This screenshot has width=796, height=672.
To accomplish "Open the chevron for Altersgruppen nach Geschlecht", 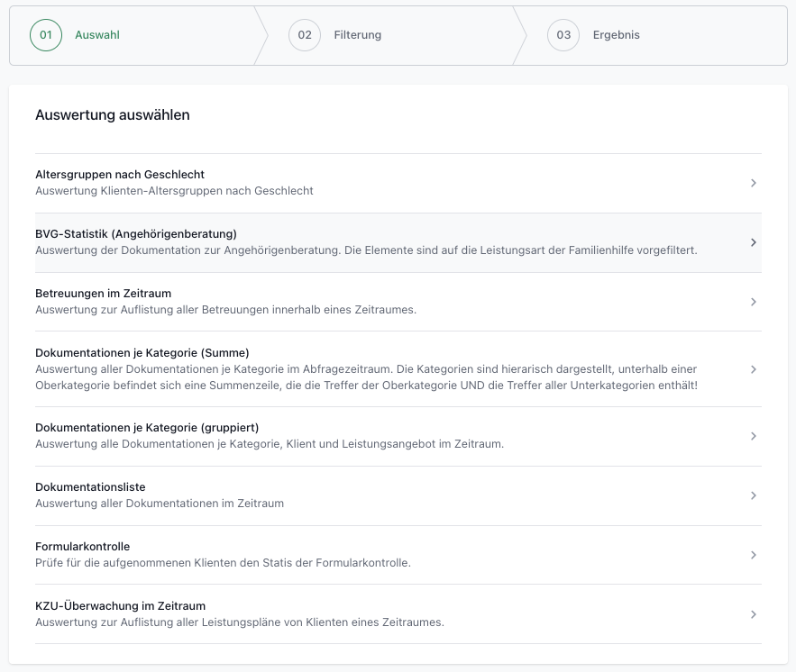I will point(754,183).
